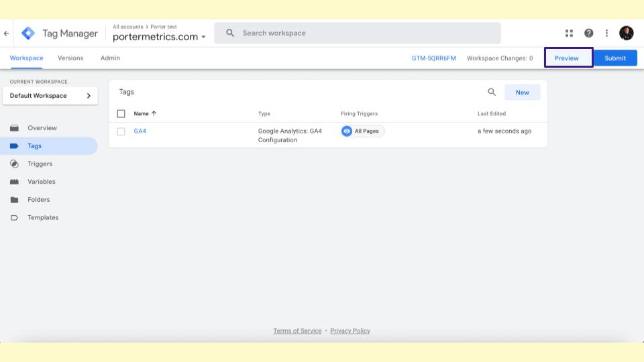Click the user profile avatar
This screenshot has width=644, height=362.
(627, 34)
